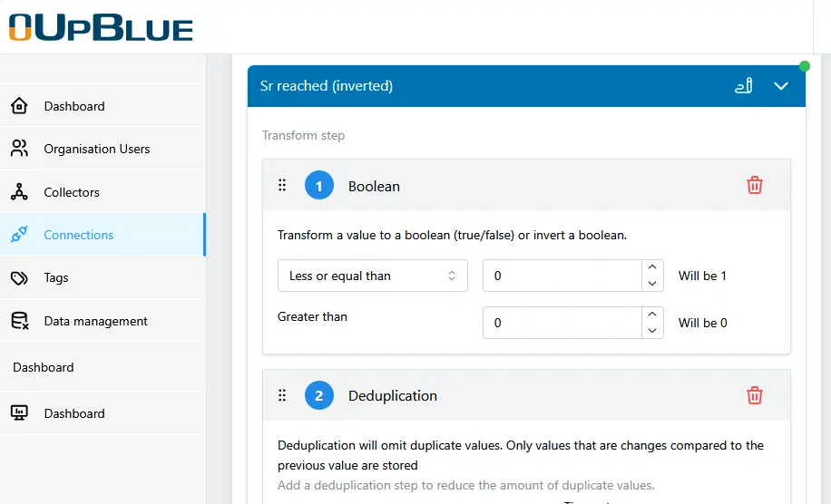This screenshot has height=504, width=831.
Task: Go to the monitor Dashboard link
Action: tap(74, 413)
